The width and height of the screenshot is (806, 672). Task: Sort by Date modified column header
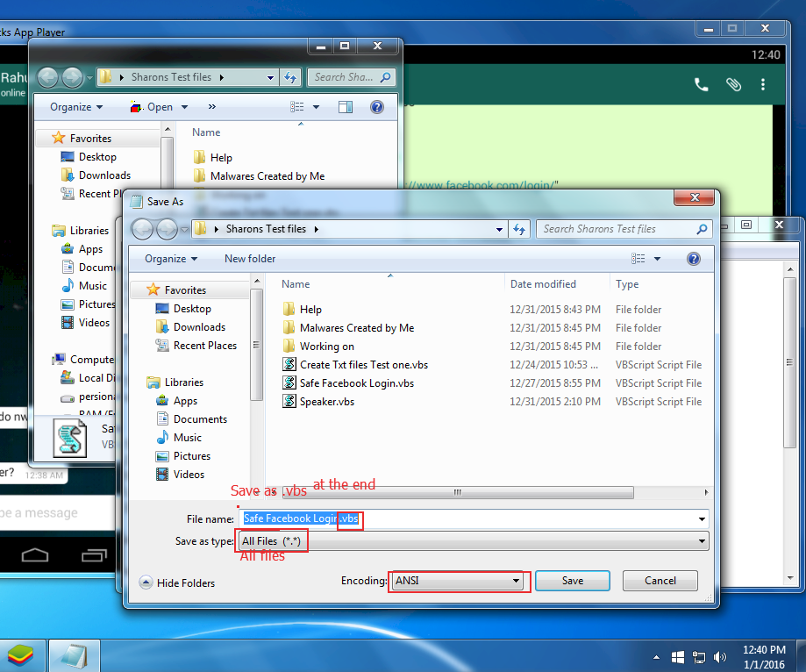pyautogui.click(x=543, y=284)
